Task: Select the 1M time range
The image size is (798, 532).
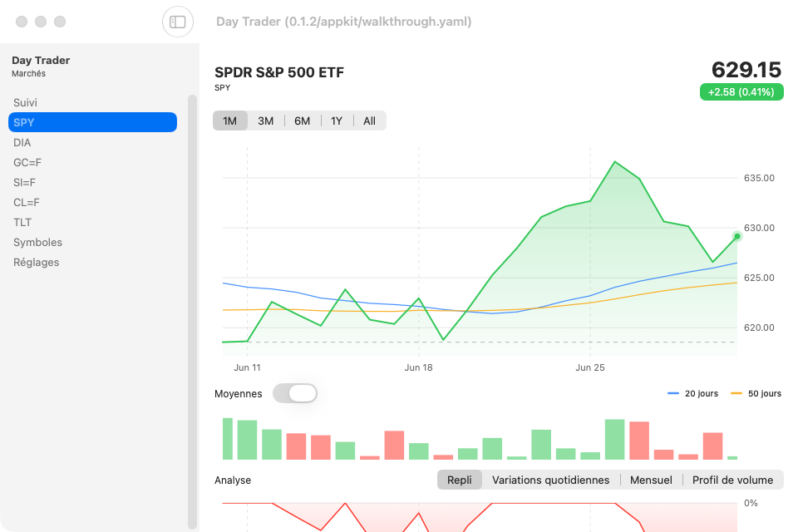Action: (x=230, y=121)
